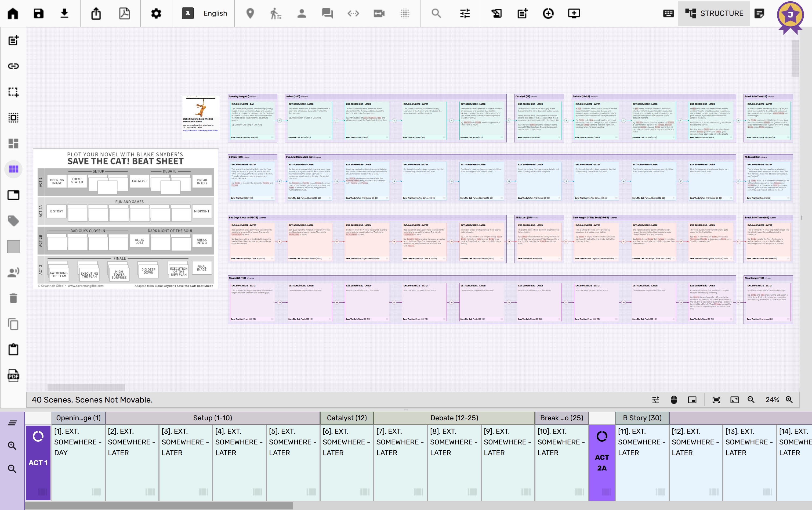The height and width of the screenshot is (510, 812).
Task: Click the Save the Cat beat sheet image
Action: (125, 218)
